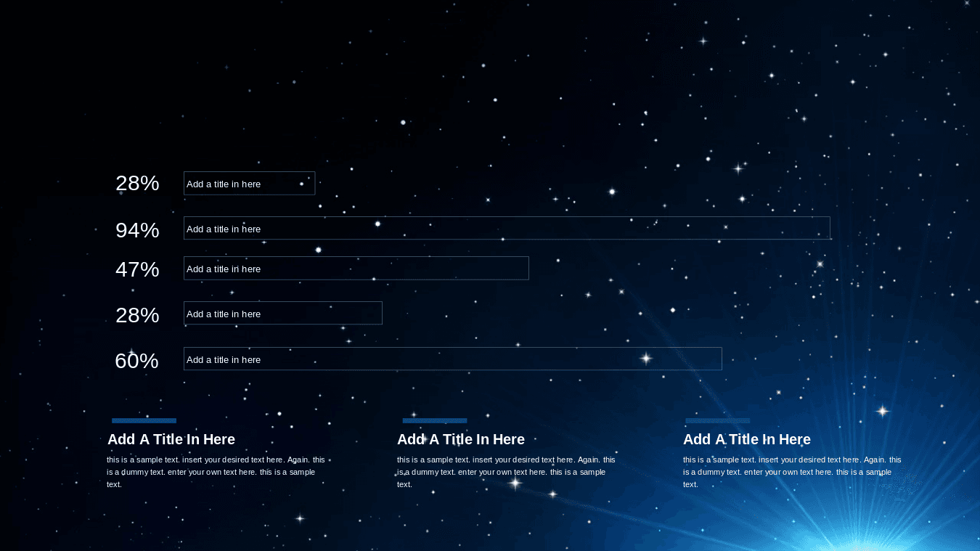Click the shortest bar in the chart
980x551 pixels.
[x=249, y=183]
